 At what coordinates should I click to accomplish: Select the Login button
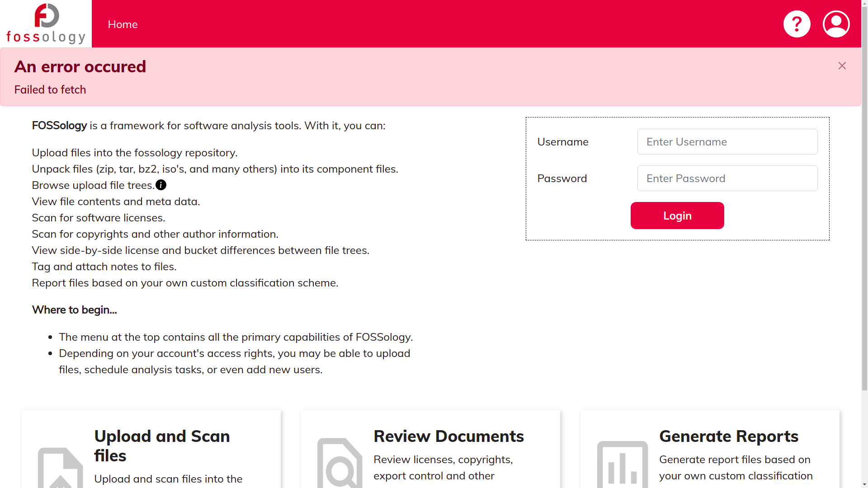point(677,215)
